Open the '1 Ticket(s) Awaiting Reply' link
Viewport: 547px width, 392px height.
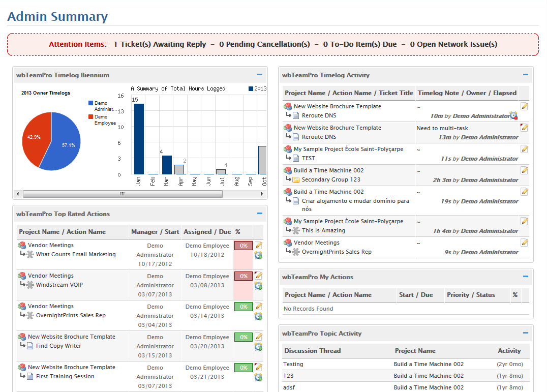[x=160, y=44]
